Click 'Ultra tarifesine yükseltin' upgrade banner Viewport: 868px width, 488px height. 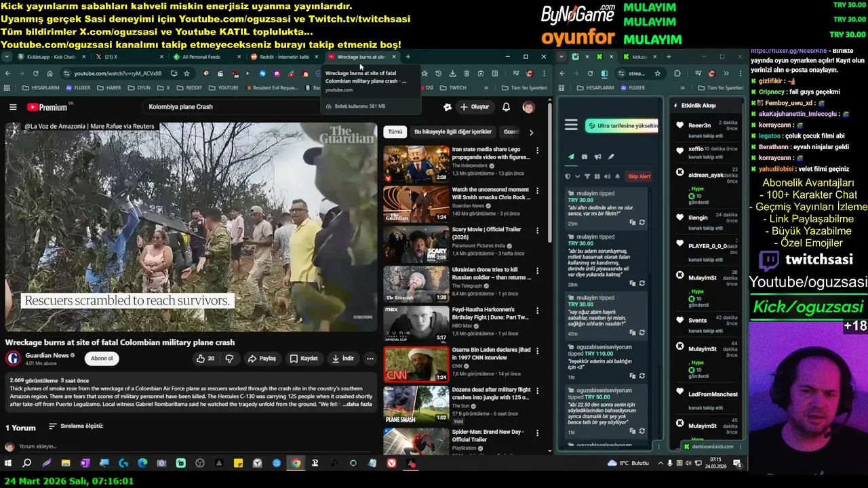(x=622, y=125)
